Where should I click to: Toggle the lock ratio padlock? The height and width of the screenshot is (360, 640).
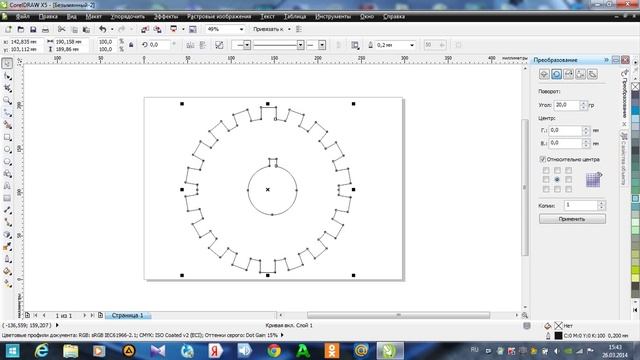click(131, 45)
